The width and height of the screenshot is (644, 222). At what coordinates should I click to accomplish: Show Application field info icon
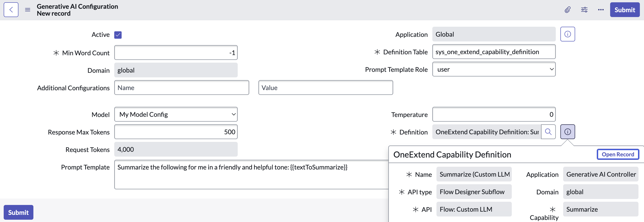[568, 34]
